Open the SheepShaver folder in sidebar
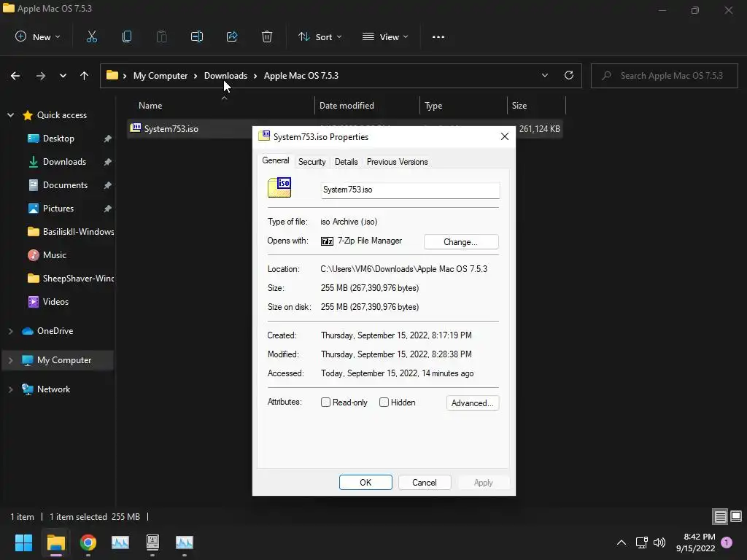The image size is (747, 560). point(71,279)
